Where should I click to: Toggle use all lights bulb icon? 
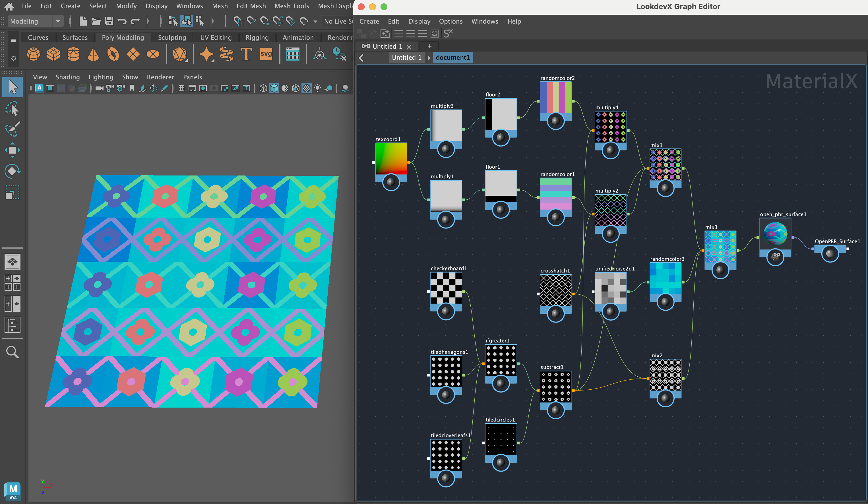[x=317, y=88]
